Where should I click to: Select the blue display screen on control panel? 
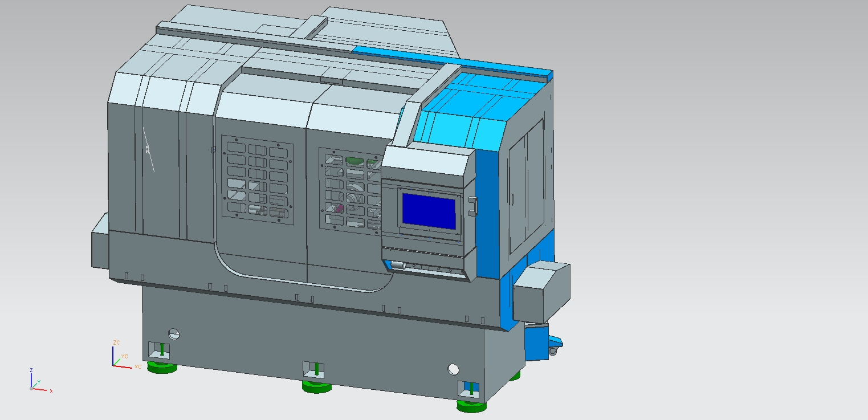pyautogui.click(x=429, y=211)
